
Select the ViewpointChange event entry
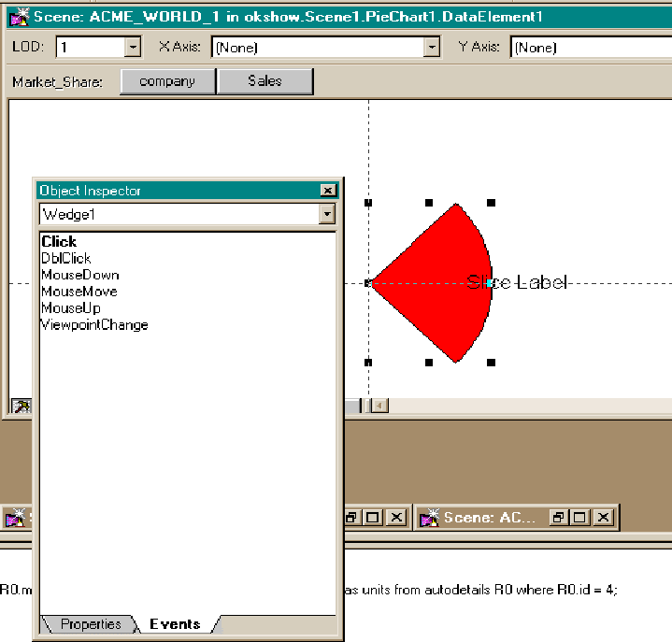[x=94, y=325]
